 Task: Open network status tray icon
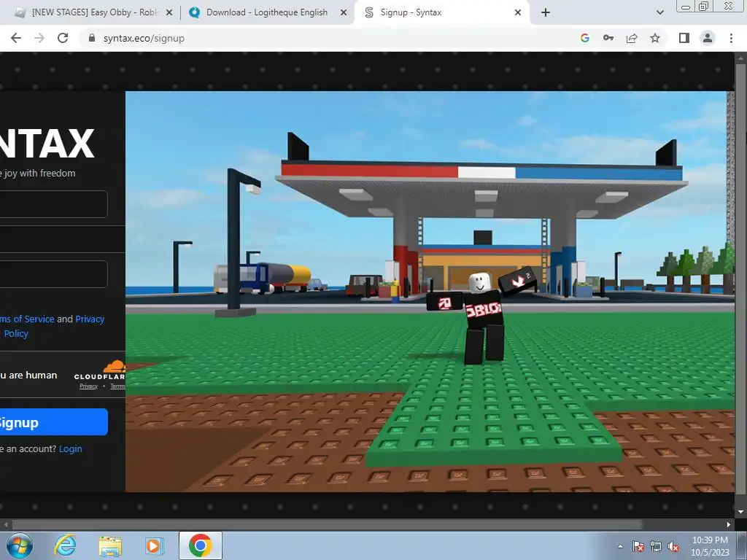(656, 546)
